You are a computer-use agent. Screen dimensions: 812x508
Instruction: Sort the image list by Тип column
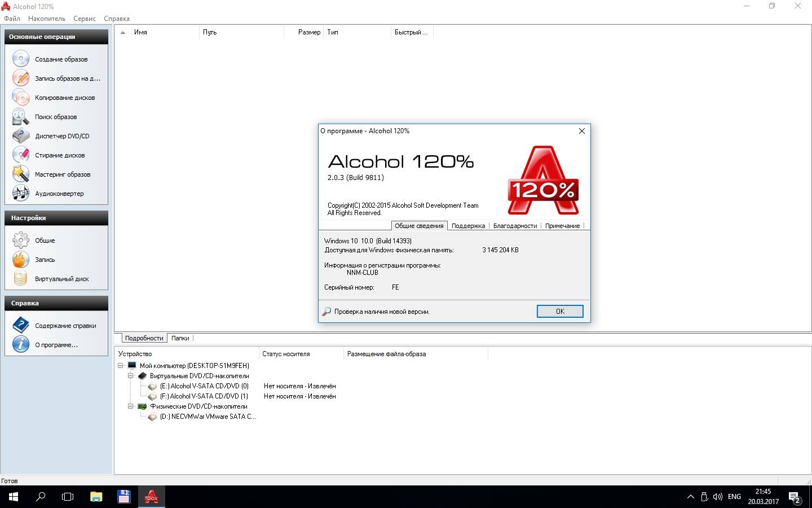(x=358, y=32)
